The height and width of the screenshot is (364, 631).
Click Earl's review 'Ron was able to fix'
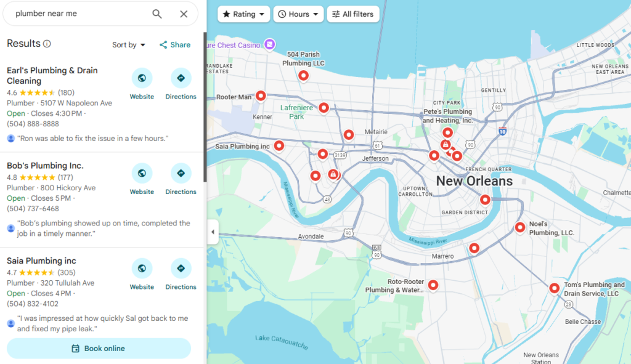93,139
